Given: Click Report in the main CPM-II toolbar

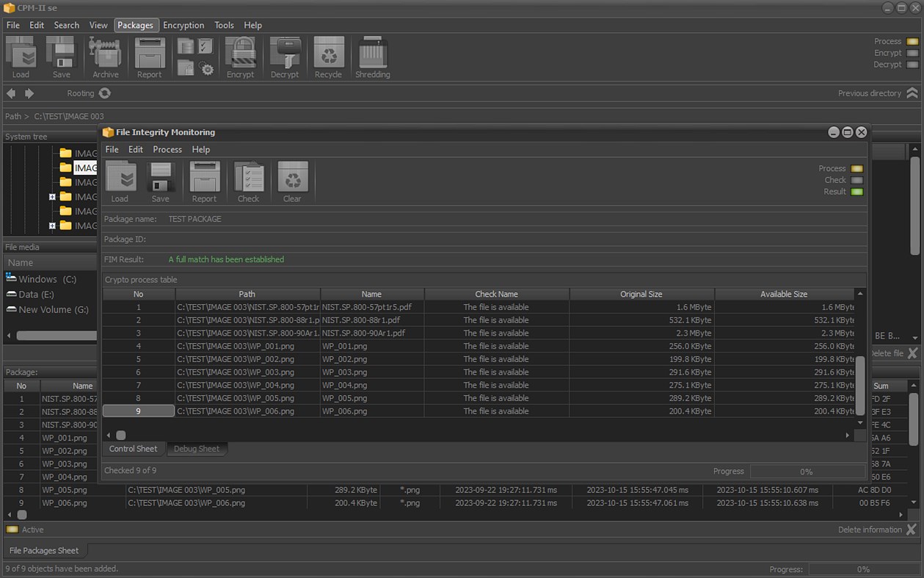Looking at the screenshot, I should coord(150,57).
